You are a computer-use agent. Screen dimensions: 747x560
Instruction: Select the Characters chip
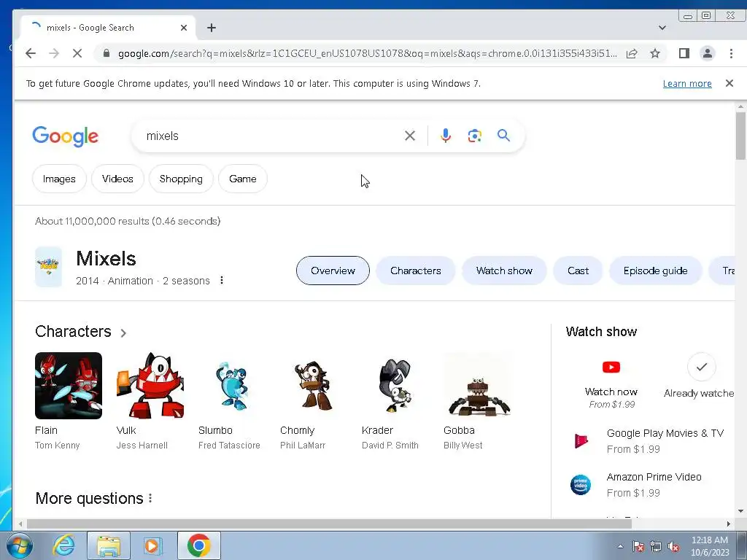click(x=415, y=271)
